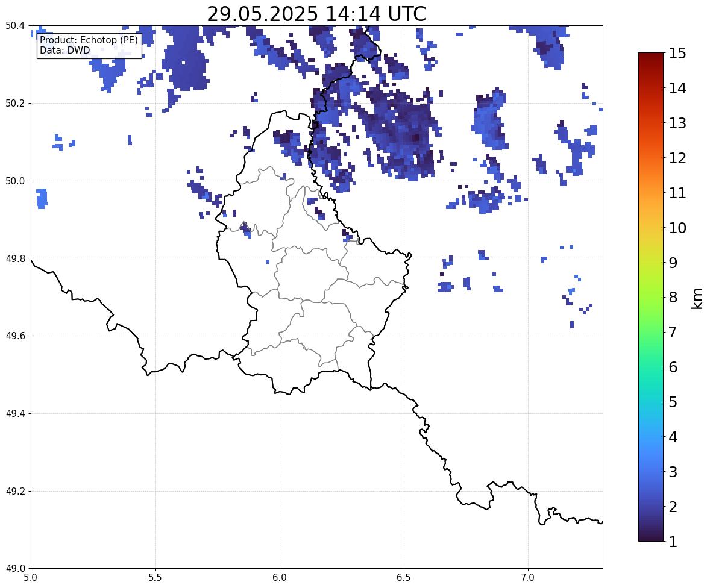Click the colorbar tick label 5
Image resolution: width=710 pixels, height=588 pixels.
click(673, 402)
